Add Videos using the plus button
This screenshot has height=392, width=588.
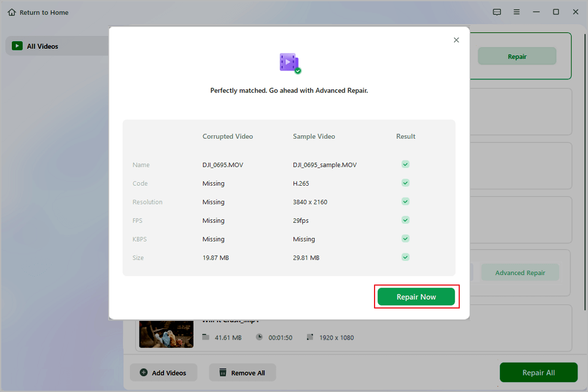(163, 373)
